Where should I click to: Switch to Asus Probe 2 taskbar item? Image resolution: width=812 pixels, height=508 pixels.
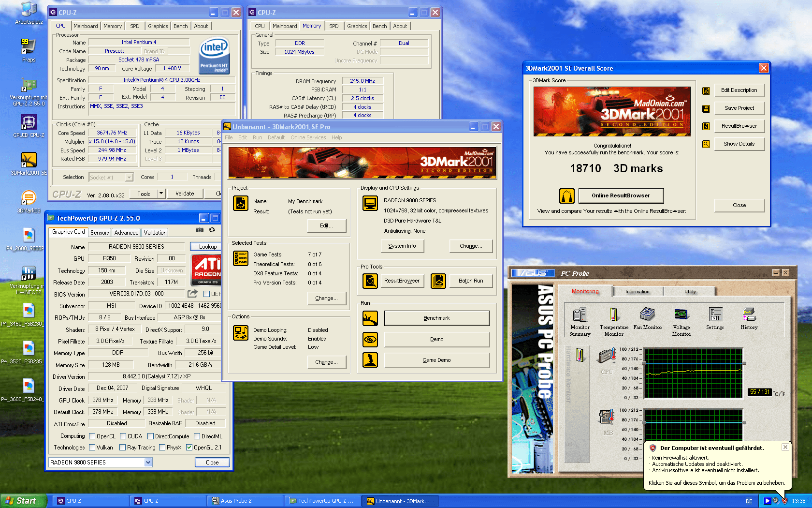[x=245, y=501]
